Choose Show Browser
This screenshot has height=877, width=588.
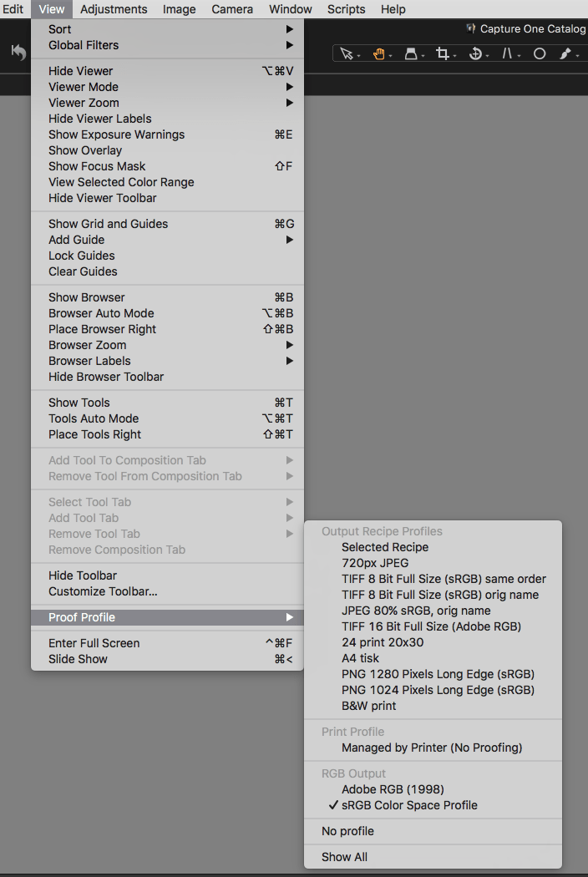click(x=168, y=297)
